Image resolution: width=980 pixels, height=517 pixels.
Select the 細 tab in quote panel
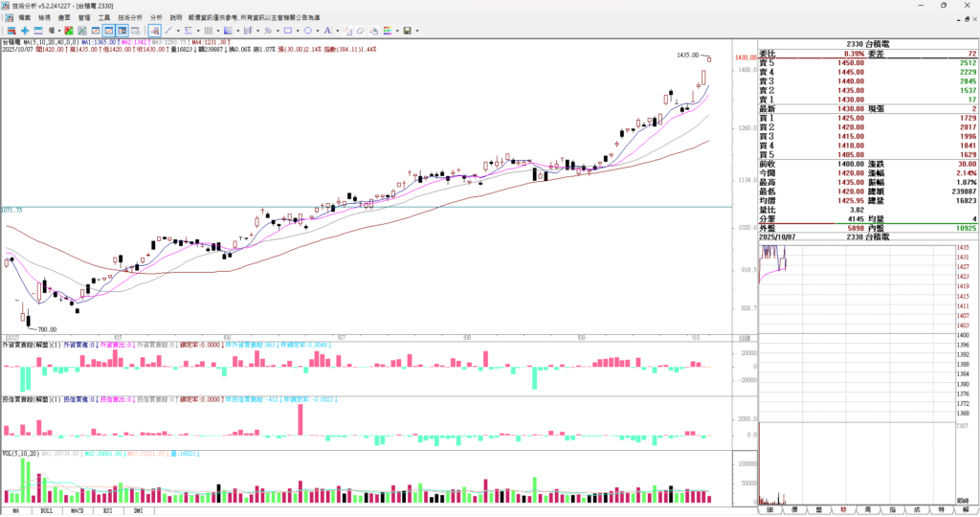pyautogui.click(x=768, y=511)
